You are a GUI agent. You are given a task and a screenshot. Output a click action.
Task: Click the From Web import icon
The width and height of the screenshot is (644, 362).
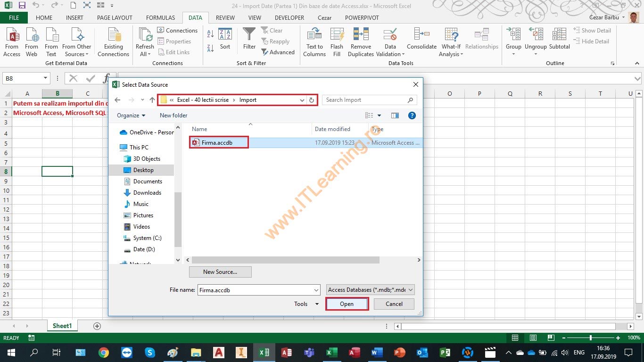(32, 42)
